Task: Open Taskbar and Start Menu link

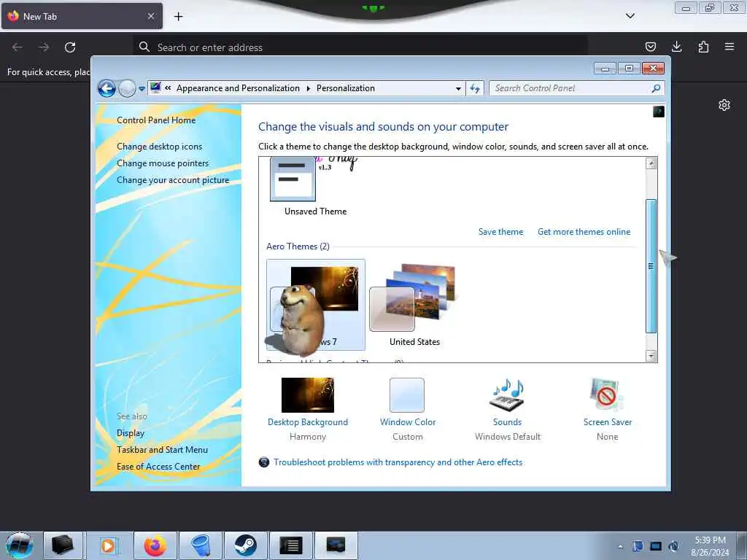Action: pyautogui.click(x=162, y=449)
